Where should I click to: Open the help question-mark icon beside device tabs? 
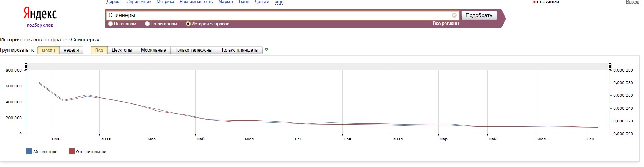[266, 50]
